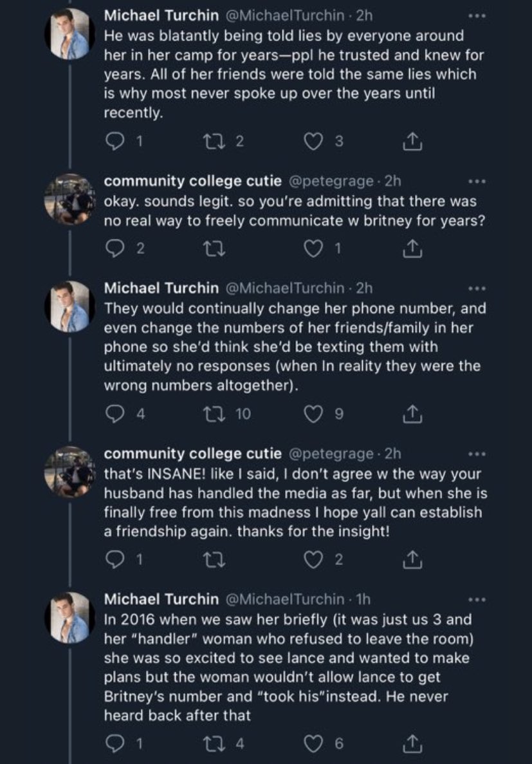Screen dimensions: 532x764
Task: Open more options on 'sounds legit' tweet
Action: [x=476, y=182]
